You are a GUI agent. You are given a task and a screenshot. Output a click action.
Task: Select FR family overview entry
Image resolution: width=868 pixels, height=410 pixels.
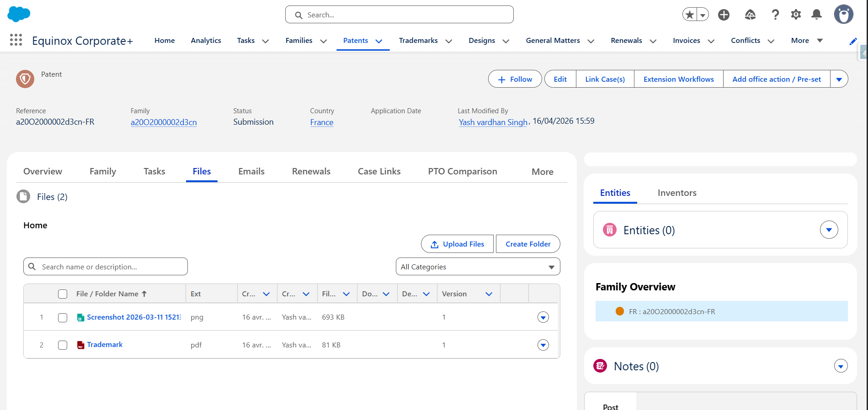[x=672, y=311]
